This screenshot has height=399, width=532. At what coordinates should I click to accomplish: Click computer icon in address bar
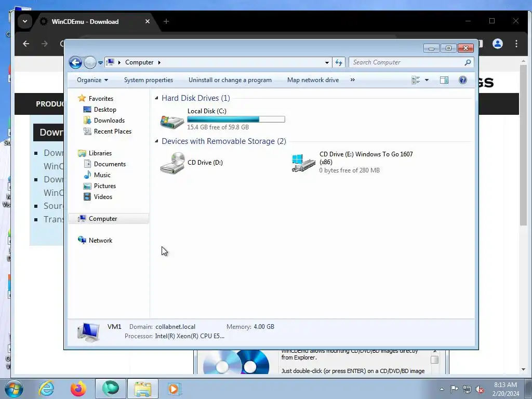(110, 62)
